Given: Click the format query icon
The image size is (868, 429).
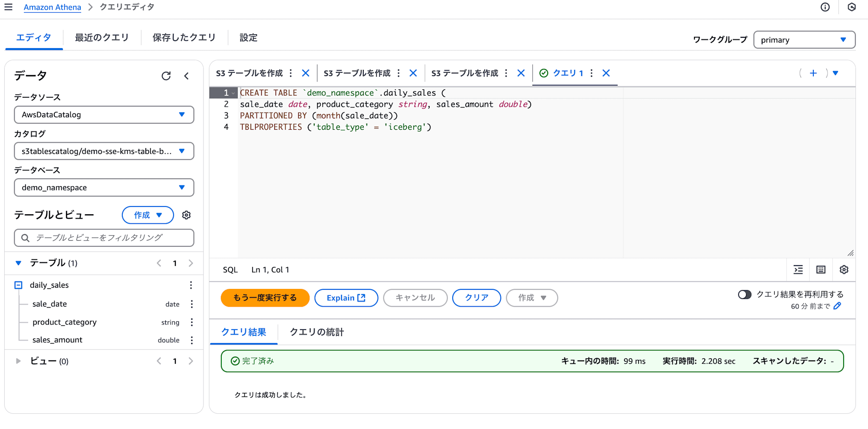Looking at the screenshot, I should pos(798,270).
